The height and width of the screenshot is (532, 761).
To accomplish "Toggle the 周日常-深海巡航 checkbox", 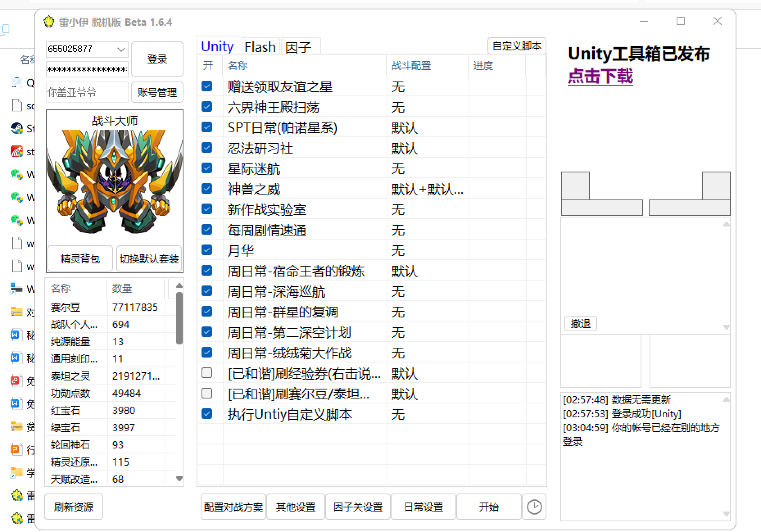I will tap(207, 291).
